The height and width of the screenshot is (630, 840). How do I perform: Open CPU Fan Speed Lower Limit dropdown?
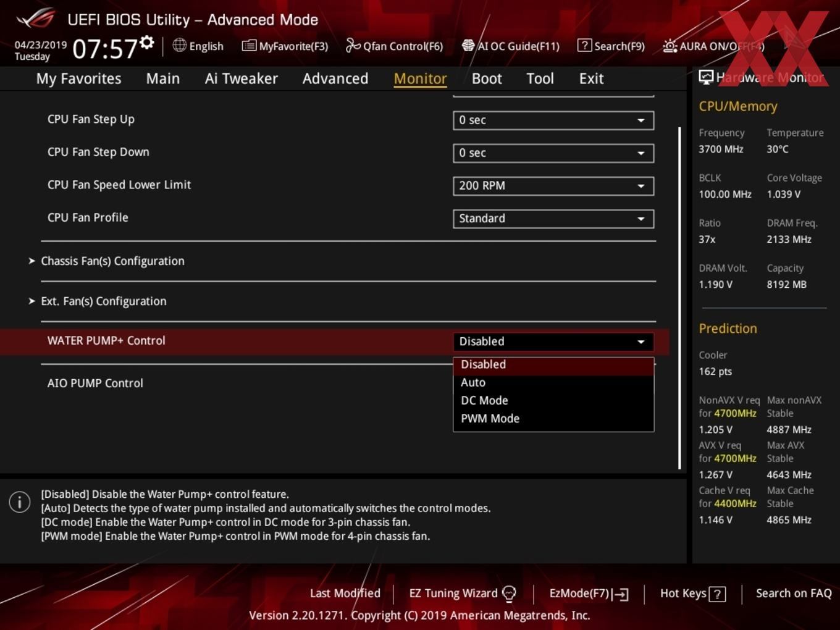click(553, 185)
